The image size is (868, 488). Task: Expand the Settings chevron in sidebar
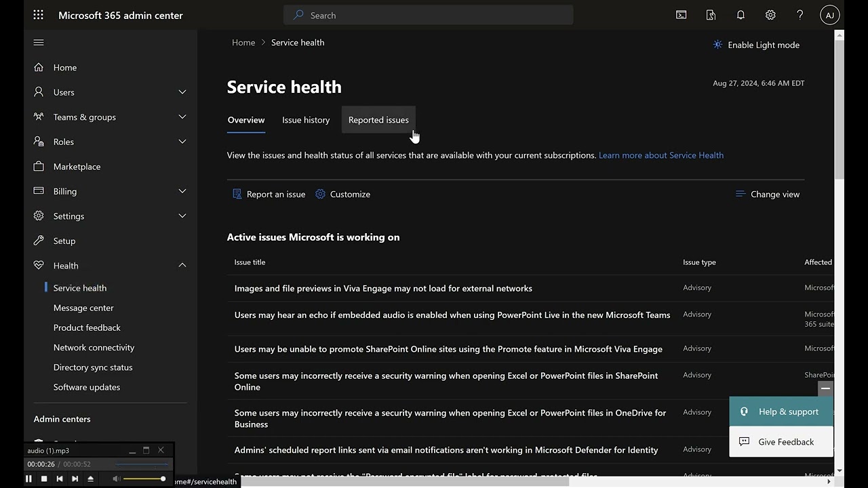click(182, 216)
